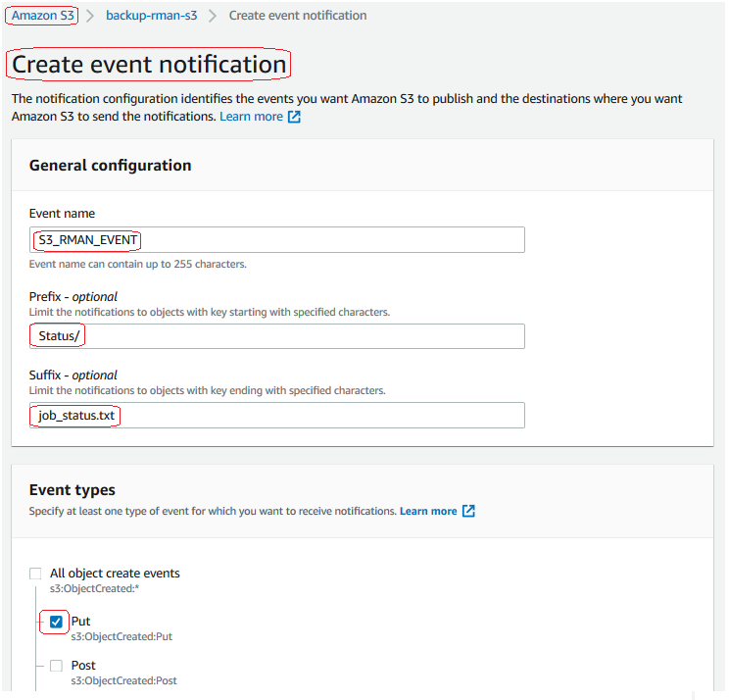The height and width of the screenshot is (700, 729).
Task: Open the backup-rman-s3 bucket breadcrumb
Action: pyautogui.click(x=152, y=16)
